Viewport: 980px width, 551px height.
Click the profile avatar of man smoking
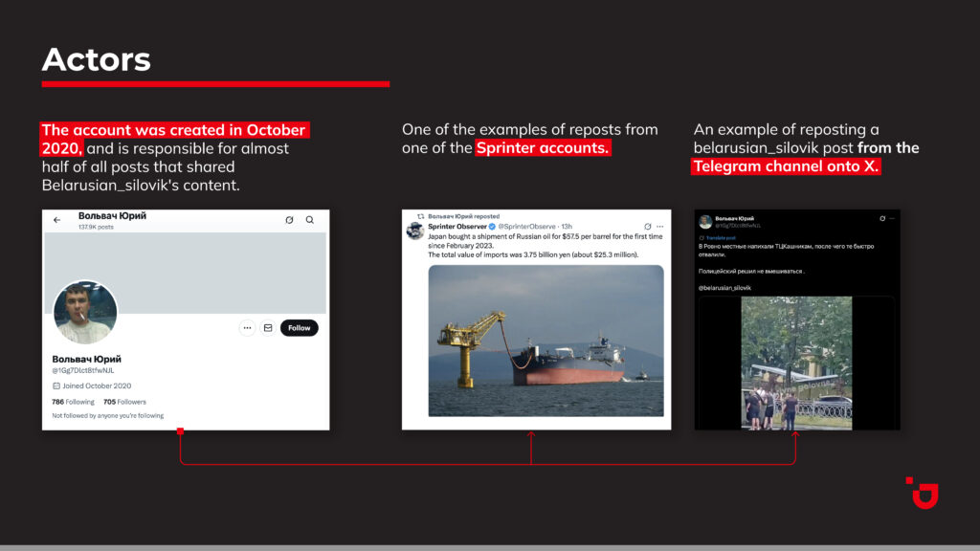85,313
